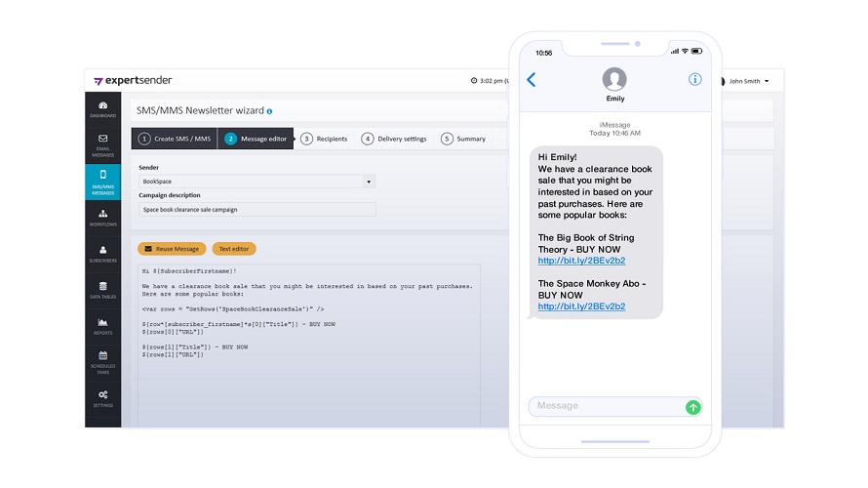Jump to step 5 Summary
Image resolution: width=868 pixels, height=488 pixels.
pyautogui.click(x=463, y=139)
